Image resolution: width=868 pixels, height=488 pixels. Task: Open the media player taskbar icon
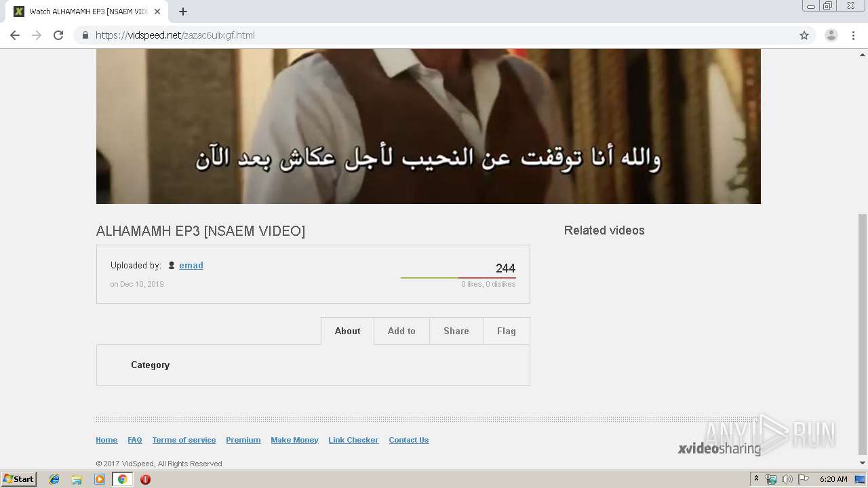click(100, 479)
